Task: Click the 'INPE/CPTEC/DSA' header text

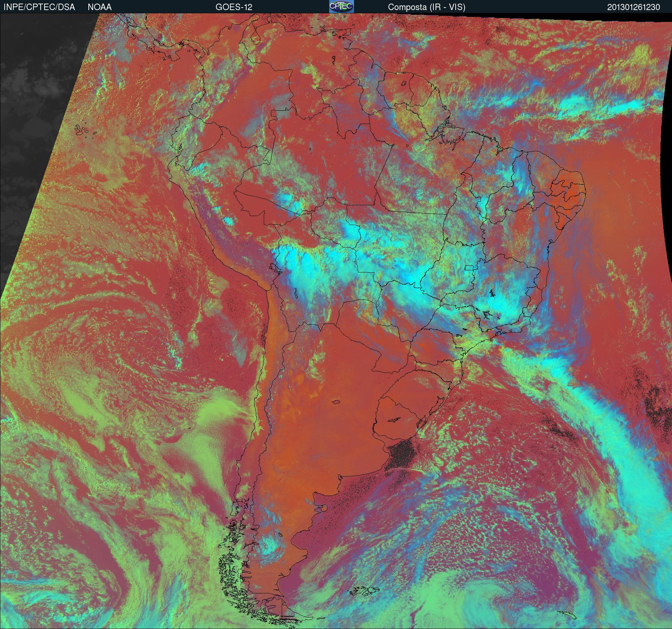Action: point(39,7)
